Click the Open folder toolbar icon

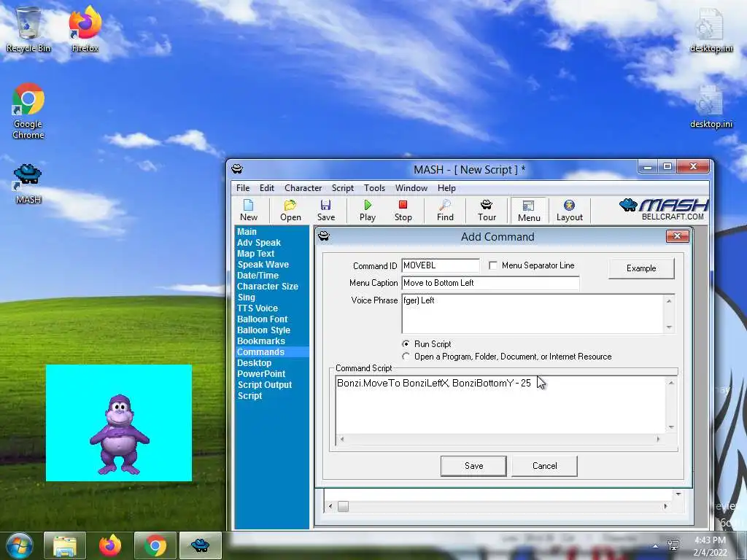click(x=290, y=211)
